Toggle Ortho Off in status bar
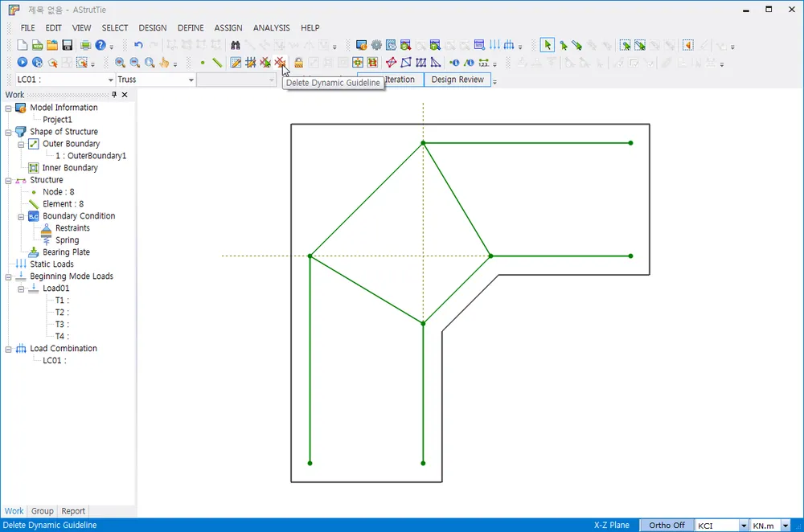 (667, 526)
